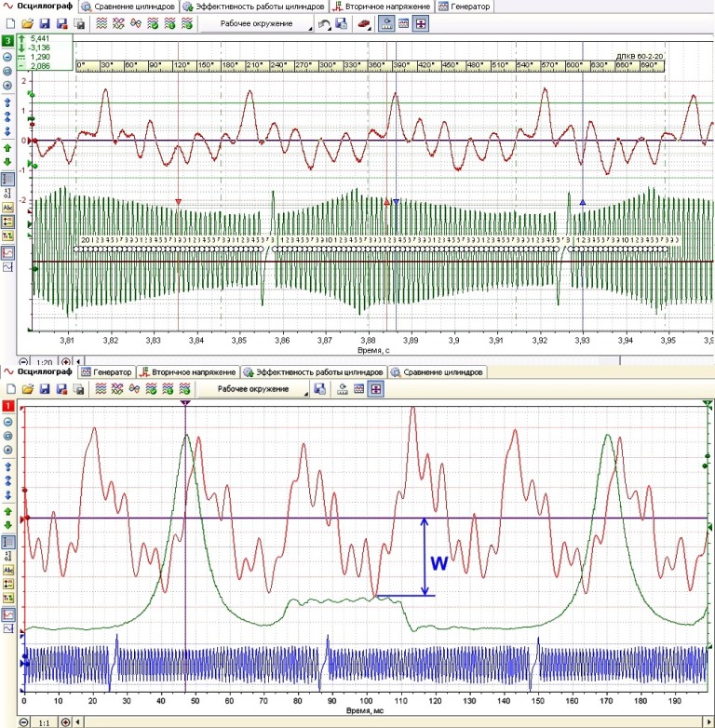
Task: Open 'Генератор' tab in top window
Action: click(x=465, y=7)
